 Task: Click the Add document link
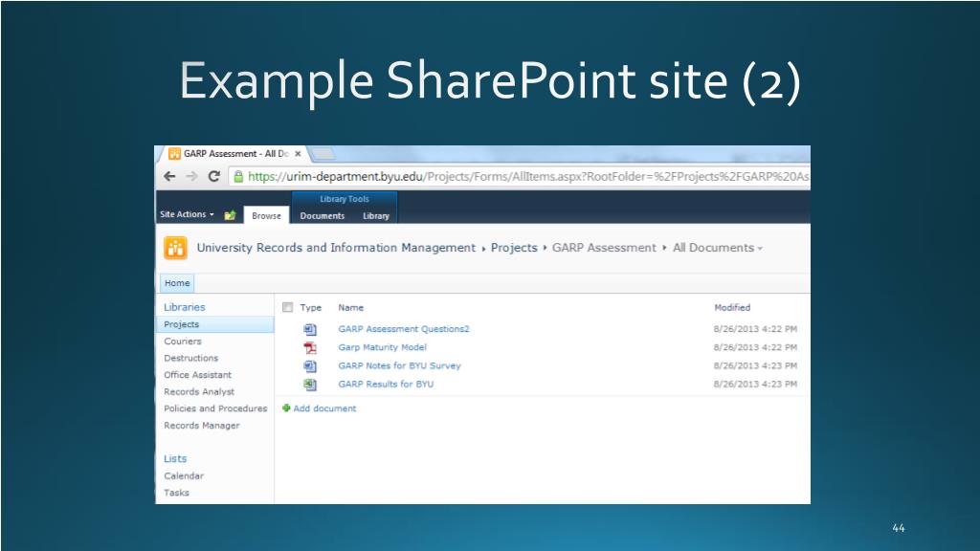[324, 408]
